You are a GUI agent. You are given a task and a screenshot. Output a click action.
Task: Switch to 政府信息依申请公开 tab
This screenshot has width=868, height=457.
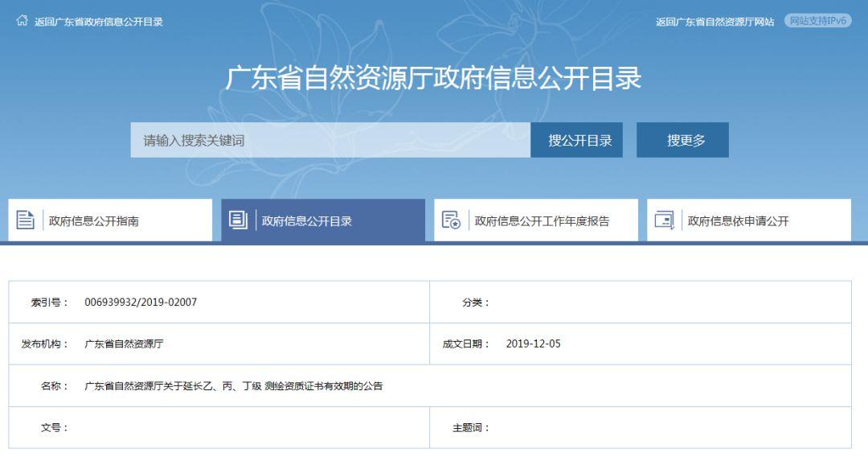pos(749,220)
